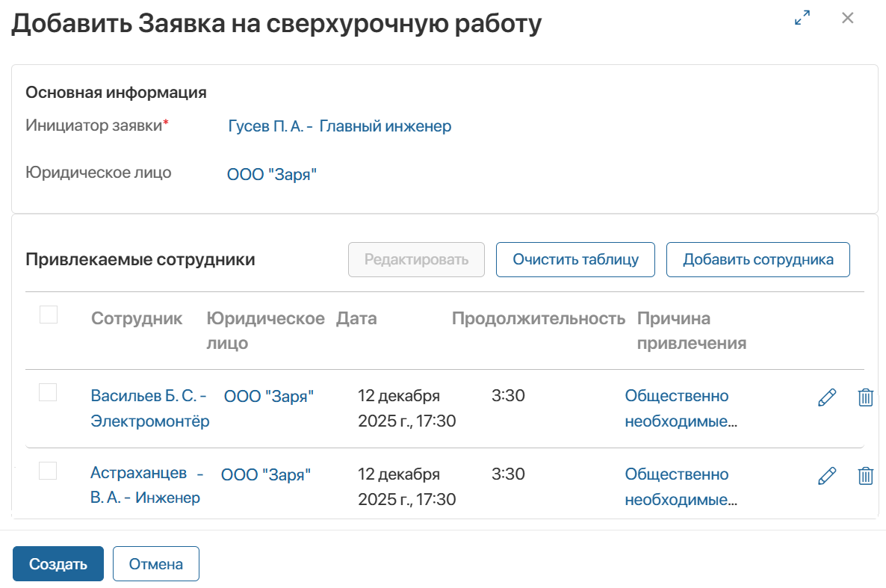The height and width of the screenshot is (588, 886).
Task: Open employee Астраханцев В. А. - Инженер
Action: click(x=147, y=485)
